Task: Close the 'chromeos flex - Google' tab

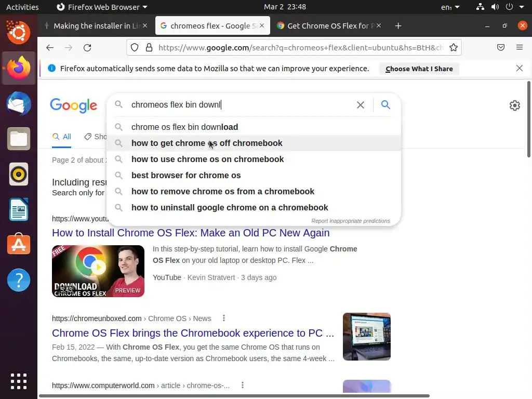Action: pos(262,25)
